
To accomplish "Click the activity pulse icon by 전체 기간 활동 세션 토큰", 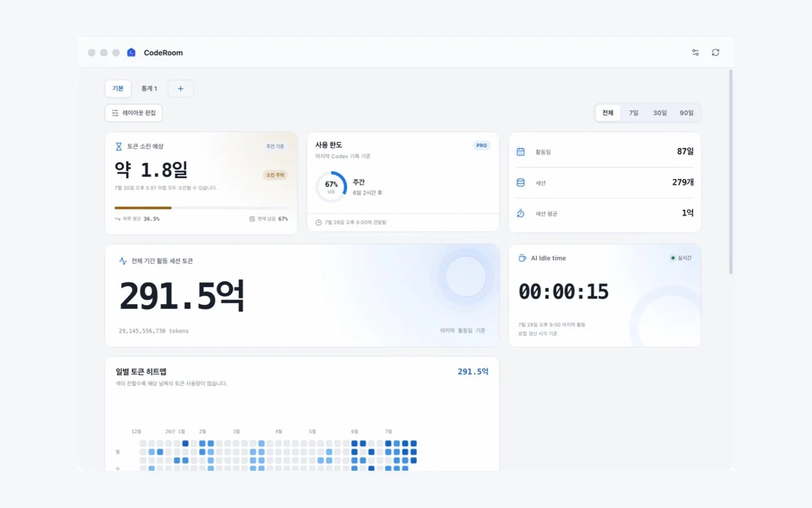I will (123, 261).
